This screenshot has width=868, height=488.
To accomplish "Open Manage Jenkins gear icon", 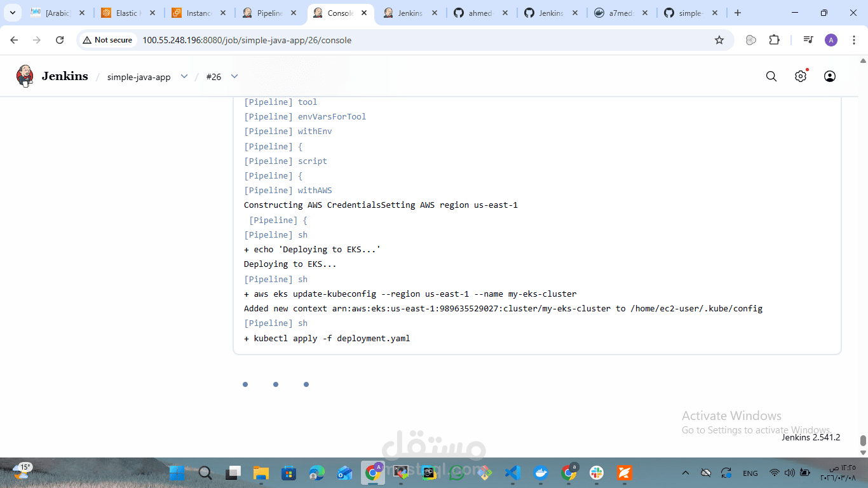I will click(x=801, y=76).
